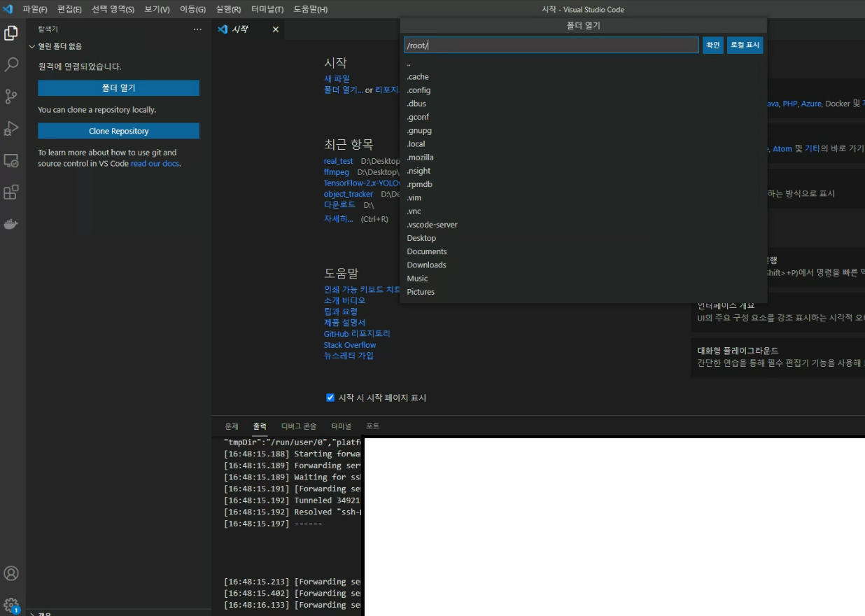Select the Downloads folder entry
Screen dimensions: 865x616
583,265
